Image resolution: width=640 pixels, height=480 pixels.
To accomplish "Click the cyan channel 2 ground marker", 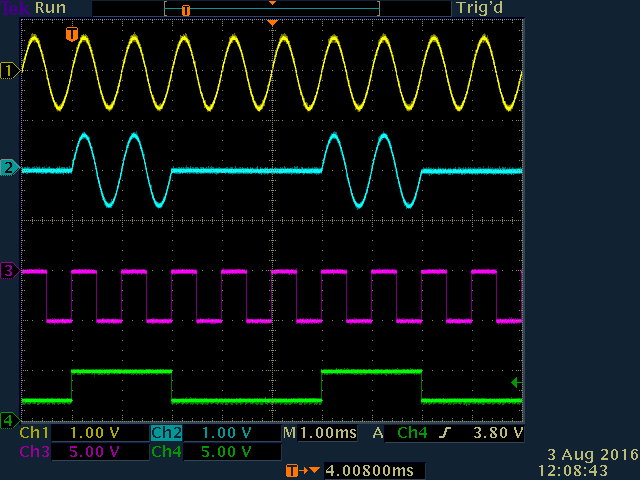I will [x=10, y=168].
